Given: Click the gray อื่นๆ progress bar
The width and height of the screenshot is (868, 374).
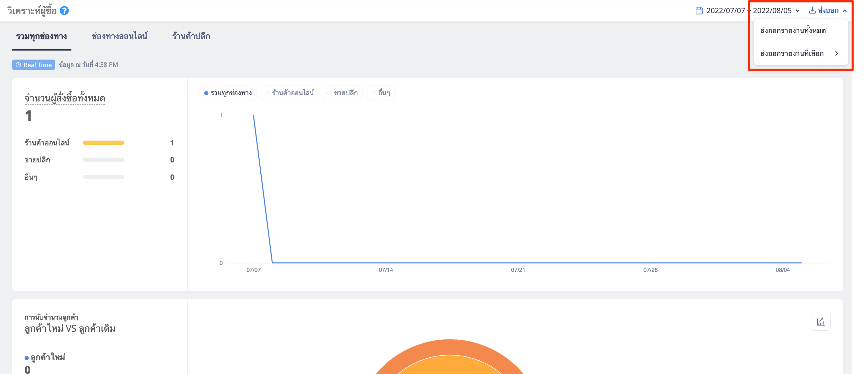Looking at the screenshot, I should pyautogui.click(x=104, y=177).
